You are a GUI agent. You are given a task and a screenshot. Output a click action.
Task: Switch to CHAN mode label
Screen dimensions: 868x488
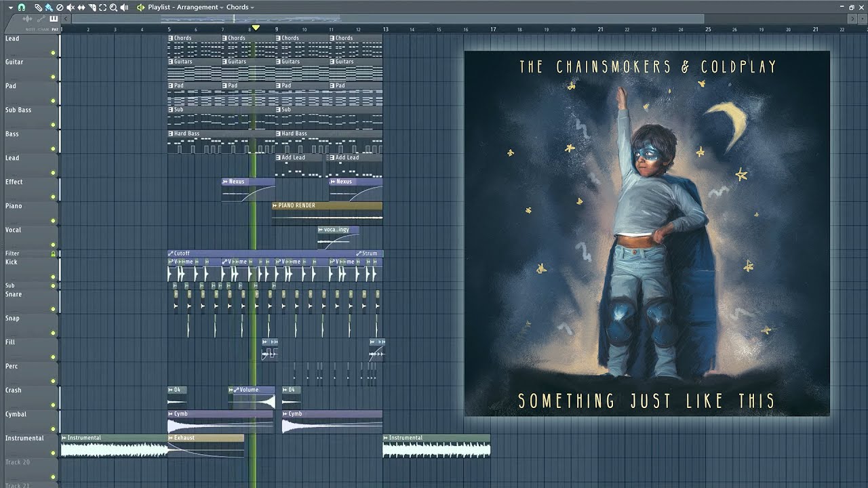point(43,29)
